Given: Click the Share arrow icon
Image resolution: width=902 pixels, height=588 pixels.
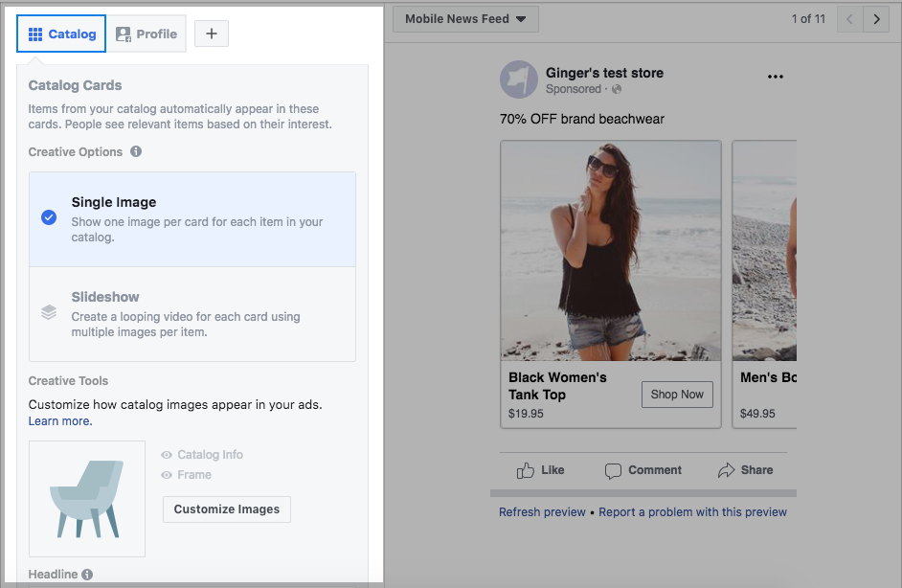Looking at the screenshot, I should (x=726, y=470).
